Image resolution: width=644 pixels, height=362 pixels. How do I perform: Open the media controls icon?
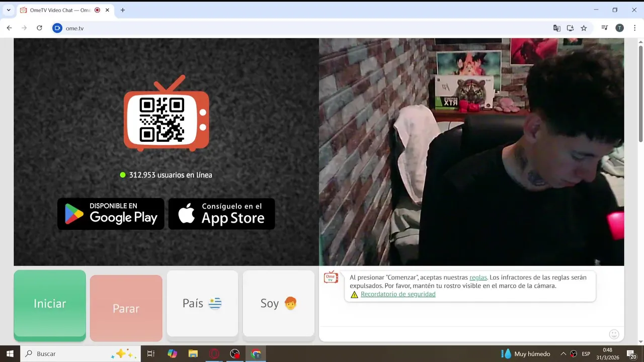(x=605, y=28)
